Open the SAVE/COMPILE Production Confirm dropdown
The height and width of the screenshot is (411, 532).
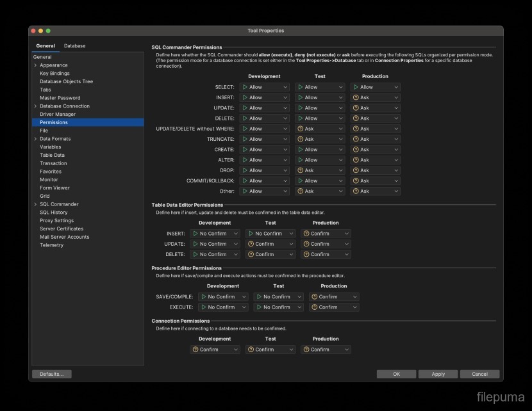[x=333, y=296]
